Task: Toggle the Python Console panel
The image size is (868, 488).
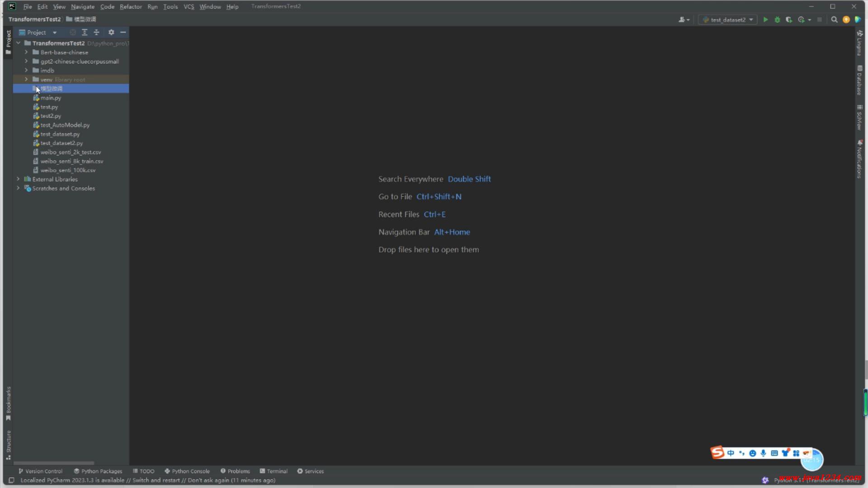Action: (x=187, y=471)
